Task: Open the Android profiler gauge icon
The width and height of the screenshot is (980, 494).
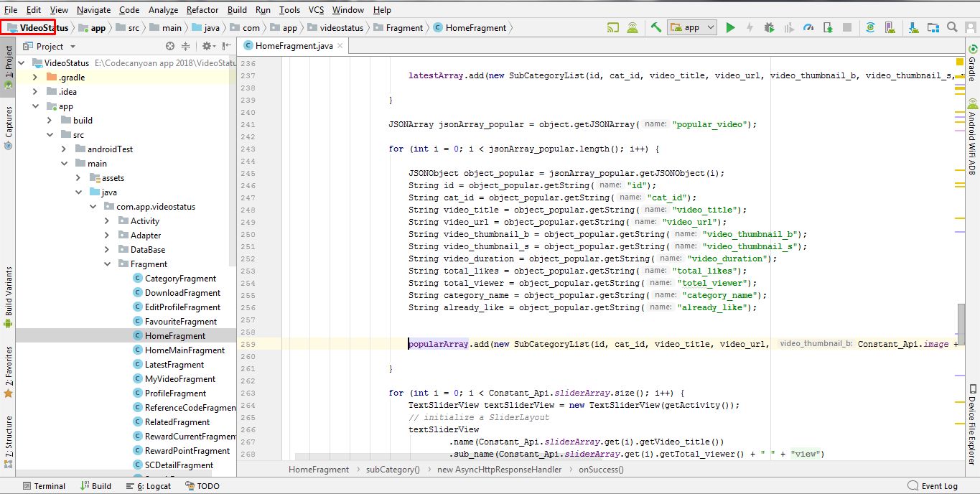Action: point(808,28)
